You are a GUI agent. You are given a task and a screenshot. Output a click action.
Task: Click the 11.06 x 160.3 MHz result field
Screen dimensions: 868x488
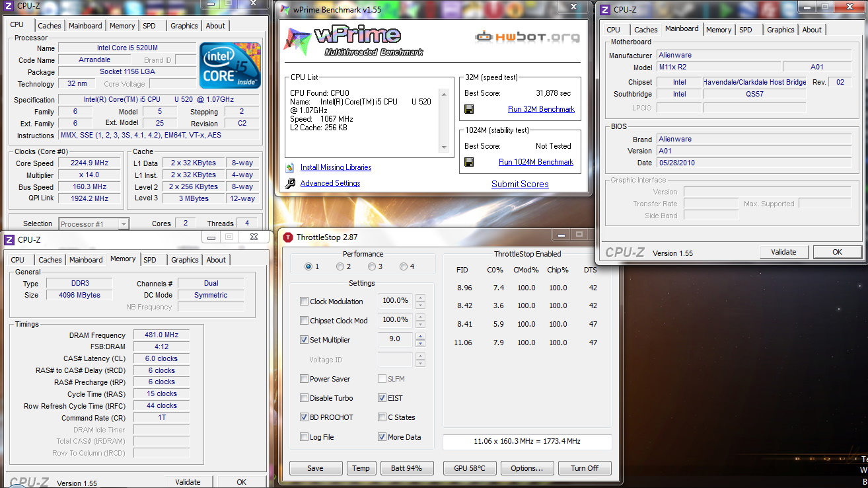527,441
